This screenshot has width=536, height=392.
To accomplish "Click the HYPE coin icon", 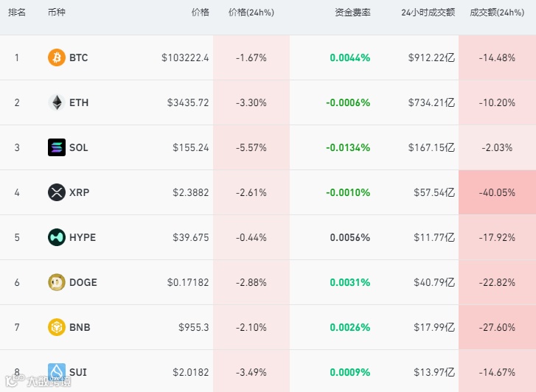I will click(x=57, y=237).
